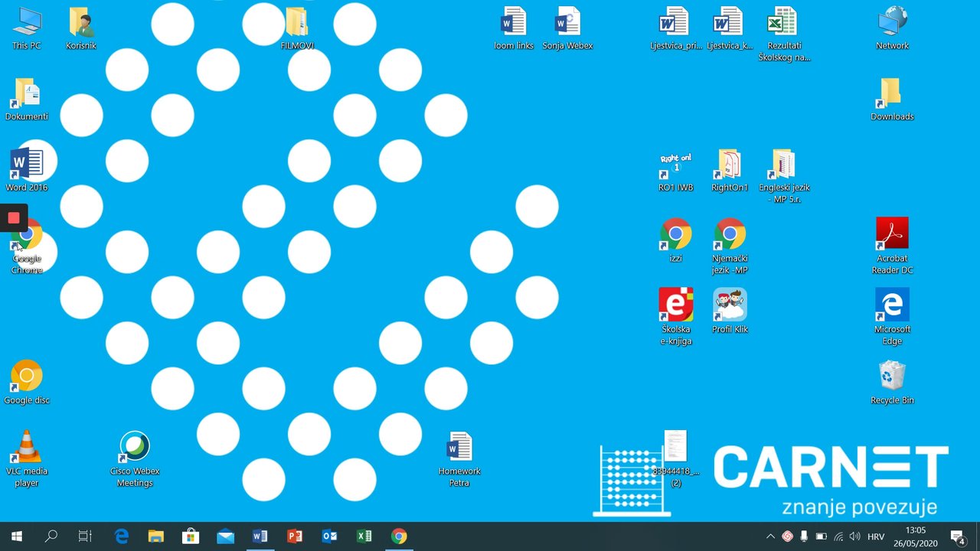Open the Dokumenti shortcut
The height and width of the screenshot is (551, 980).
tap(27, 99)
